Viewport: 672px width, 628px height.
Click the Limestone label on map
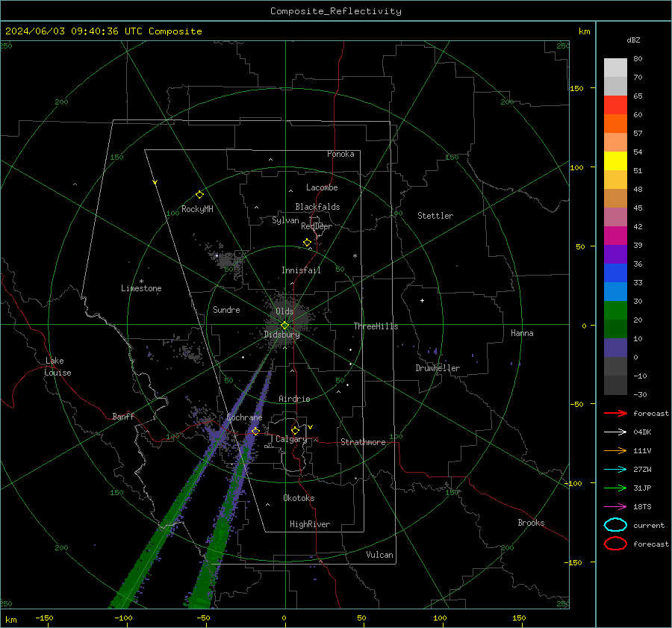pos(141,288)
